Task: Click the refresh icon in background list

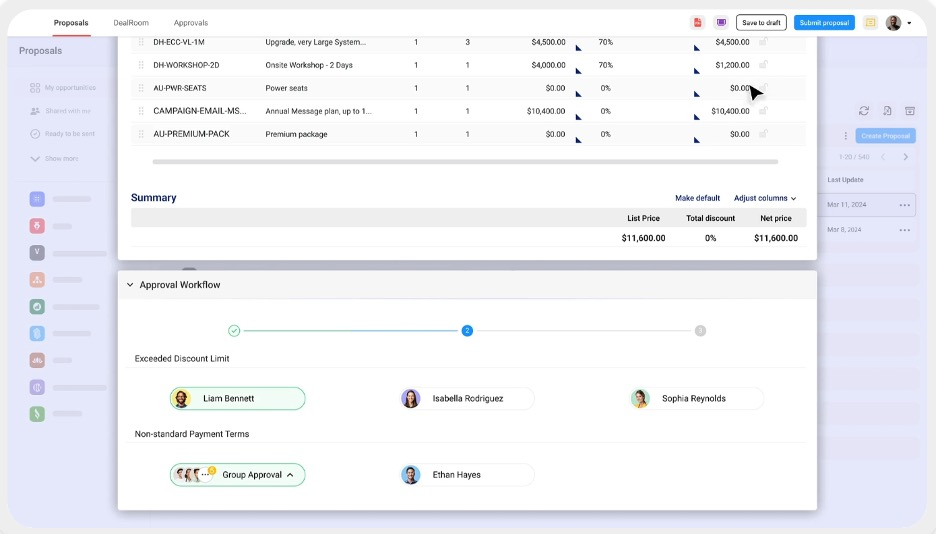Action: click(864, 111)
